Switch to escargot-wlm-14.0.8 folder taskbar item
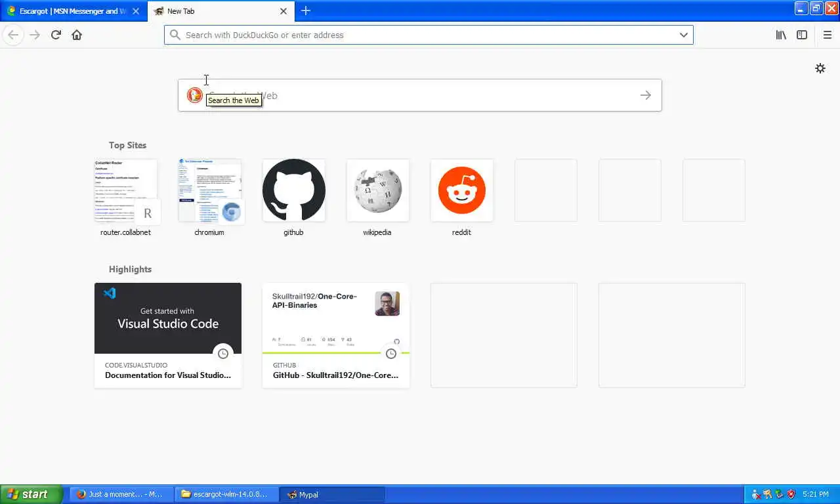The image size is (840, 504). [x=227, y=494]
